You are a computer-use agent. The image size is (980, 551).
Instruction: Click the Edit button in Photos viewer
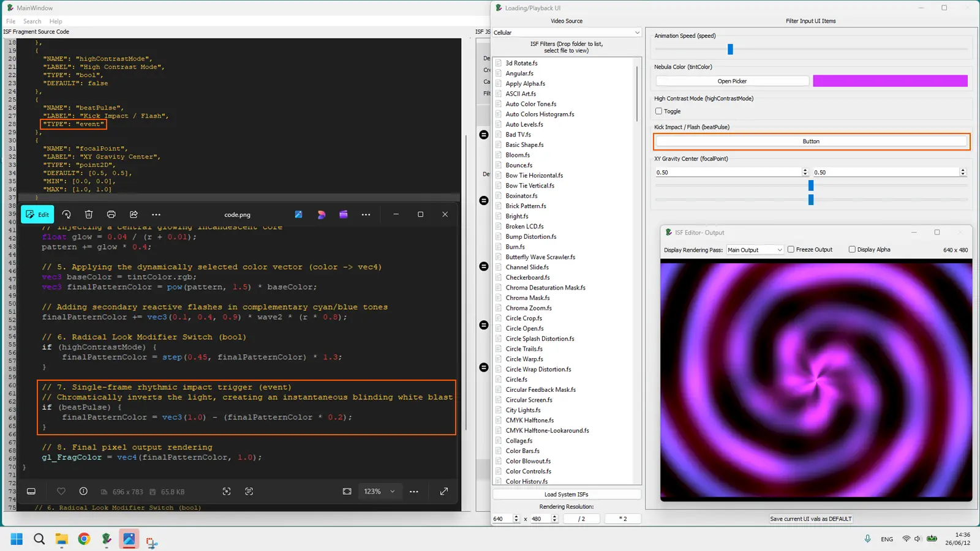pyautogui.click(x=37, y=215)
